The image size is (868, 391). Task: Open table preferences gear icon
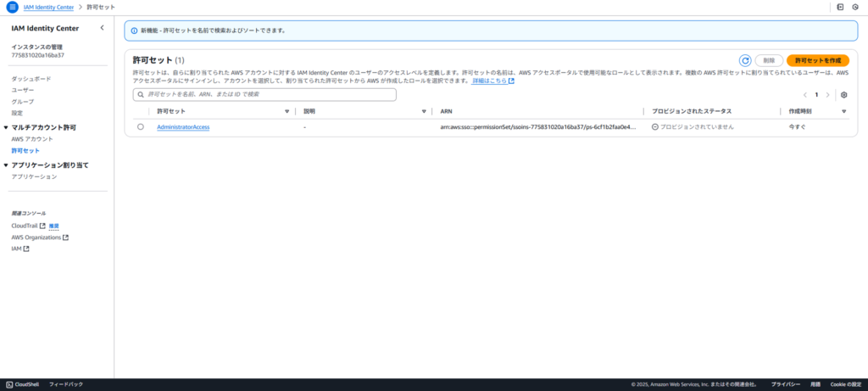[x=843, y=95]
